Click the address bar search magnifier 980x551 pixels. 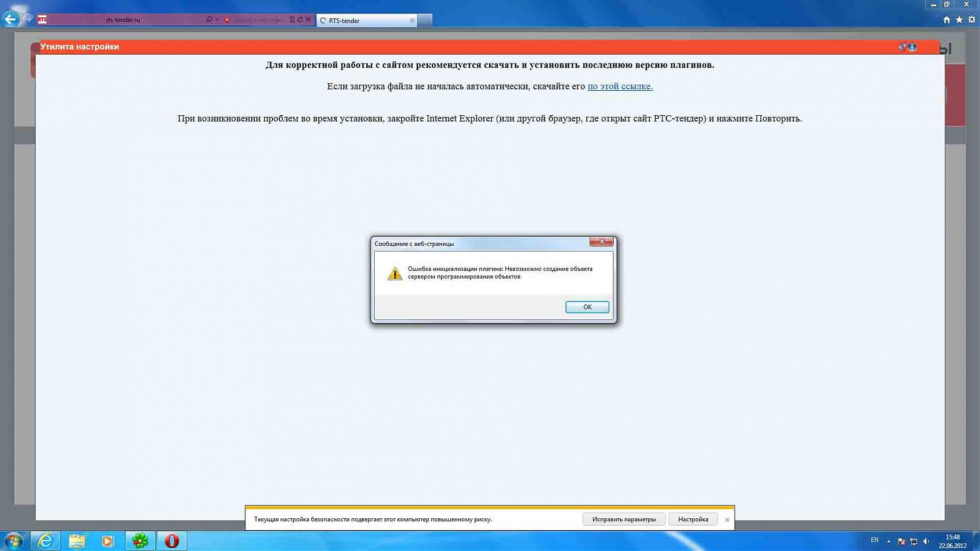coord(209,20)
